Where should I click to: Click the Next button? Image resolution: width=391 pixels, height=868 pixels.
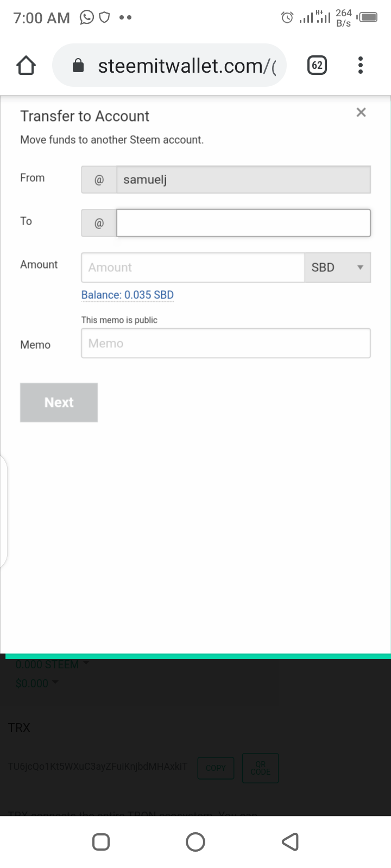[59, 403]
